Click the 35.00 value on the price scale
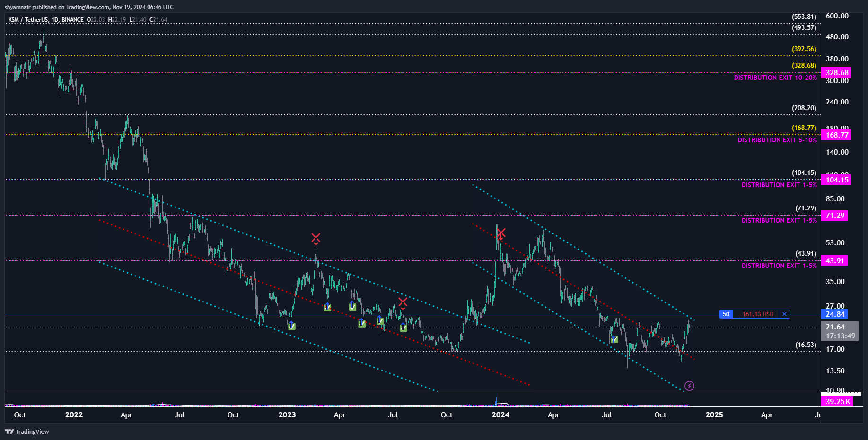The height and width of the screenshot is (440, 868). 835,282
